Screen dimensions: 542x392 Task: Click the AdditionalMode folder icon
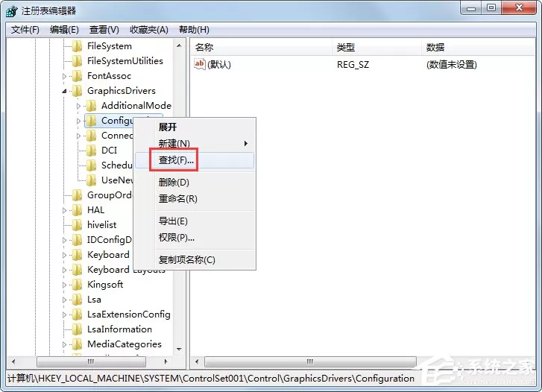(x=91, y=106)
